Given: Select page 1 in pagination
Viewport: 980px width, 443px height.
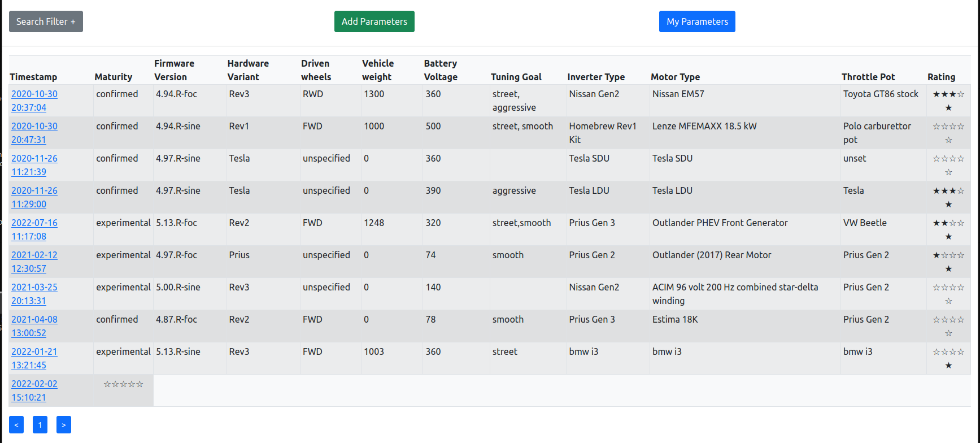Looking at the screenshot, I should 40,425.
